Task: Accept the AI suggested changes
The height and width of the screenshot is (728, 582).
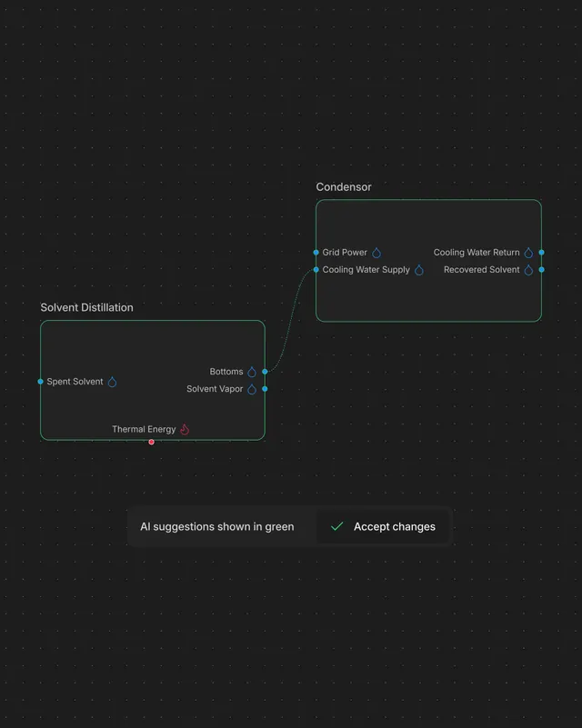Action: click(383, 526)
